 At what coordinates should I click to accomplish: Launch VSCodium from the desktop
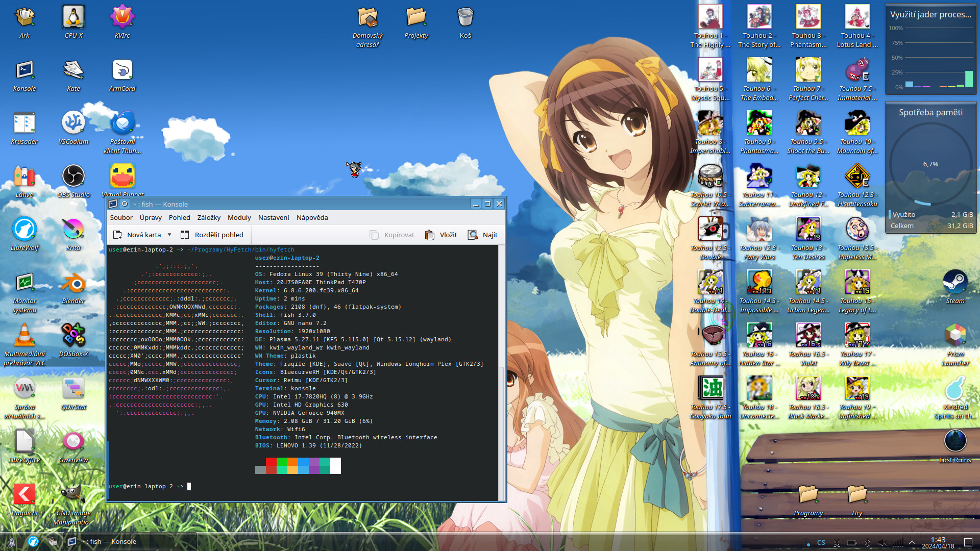pyautogui.click(x=73, y=129)
